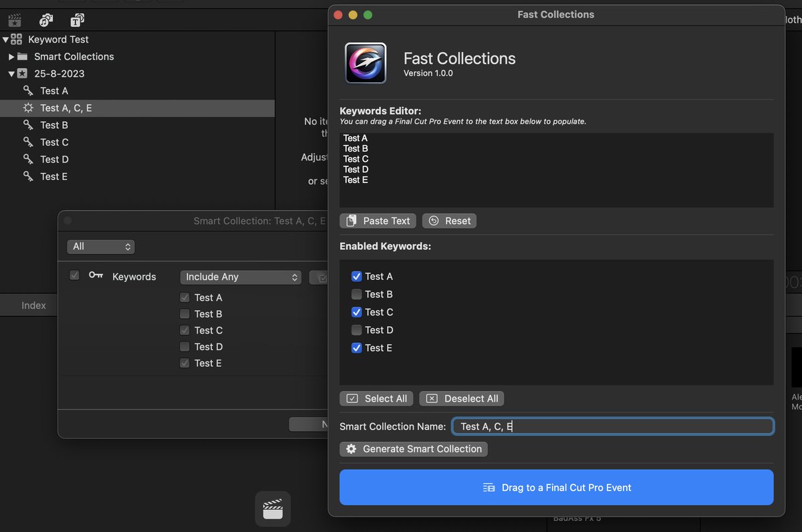
Task: Click the key icon beside Test B collection
Action: (28, 125)
